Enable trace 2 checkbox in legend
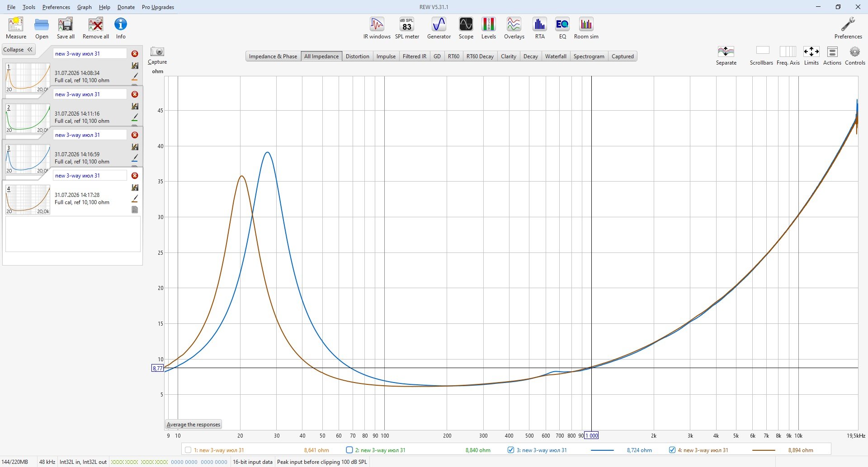Viewport: 868px width, 467px height. 349,450
